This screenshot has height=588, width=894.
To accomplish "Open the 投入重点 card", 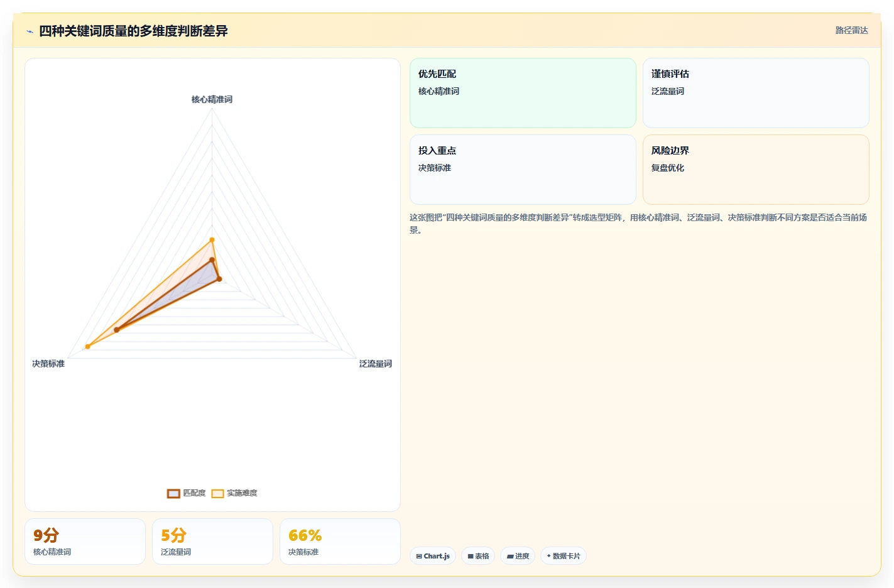I will [x=523, y=170].
